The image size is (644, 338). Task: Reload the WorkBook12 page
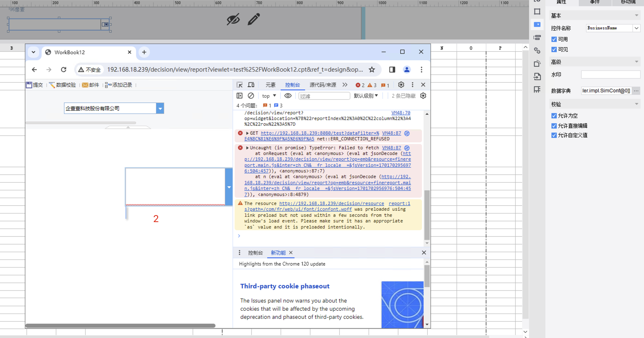[64, 70]
